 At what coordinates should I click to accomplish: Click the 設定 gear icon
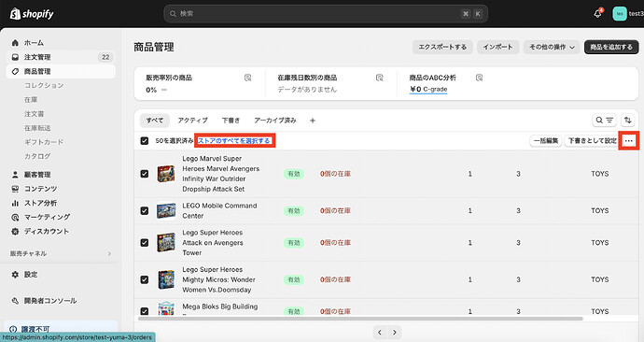coord(15,274)
